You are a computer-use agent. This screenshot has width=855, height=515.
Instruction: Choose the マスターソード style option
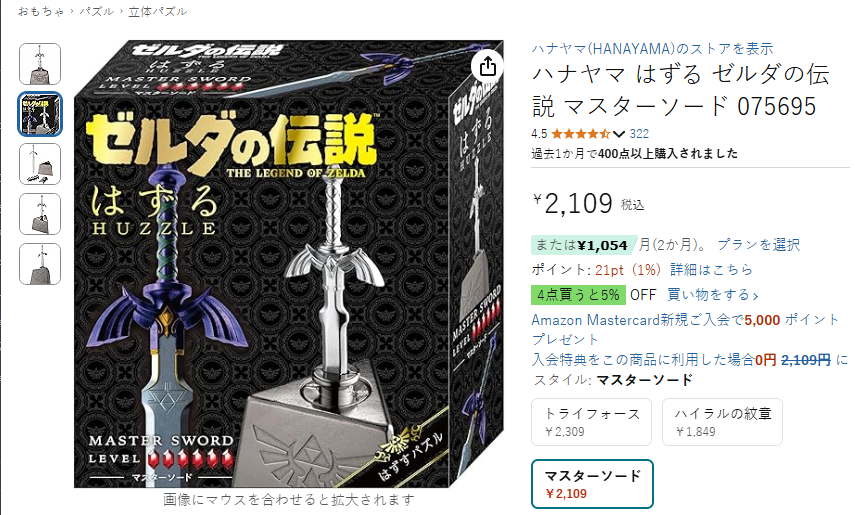[x=592, y=484]
